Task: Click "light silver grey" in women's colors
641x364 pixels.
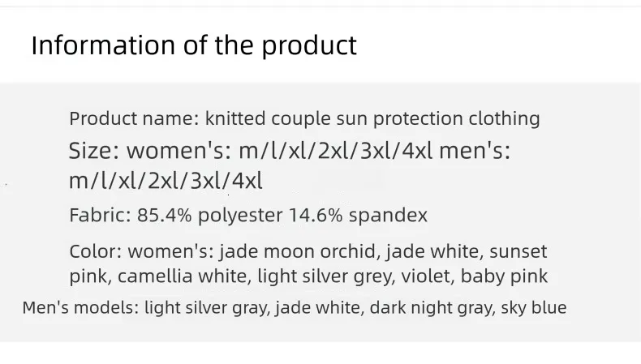Action: tap(325, 276)
